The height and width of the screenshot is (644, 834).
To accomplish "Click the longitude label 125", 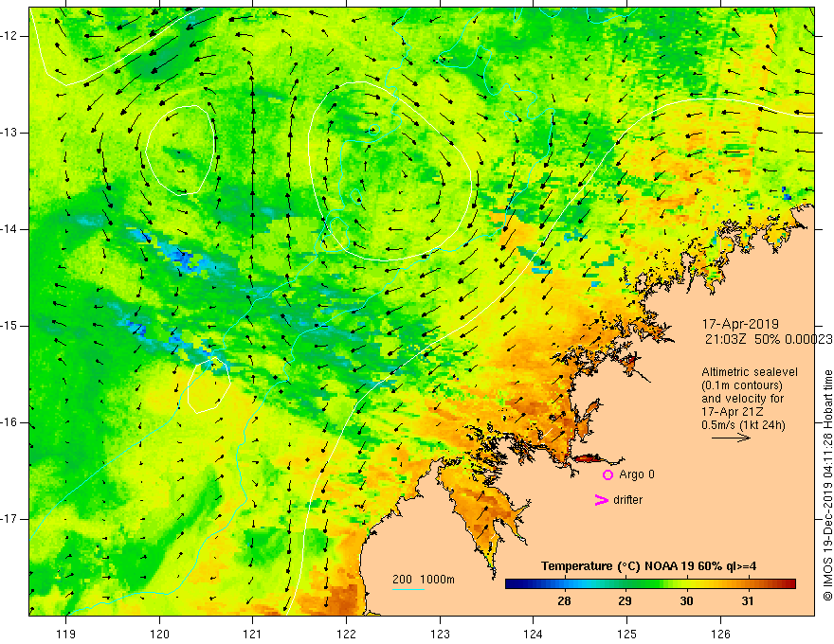I will point(626,634).
